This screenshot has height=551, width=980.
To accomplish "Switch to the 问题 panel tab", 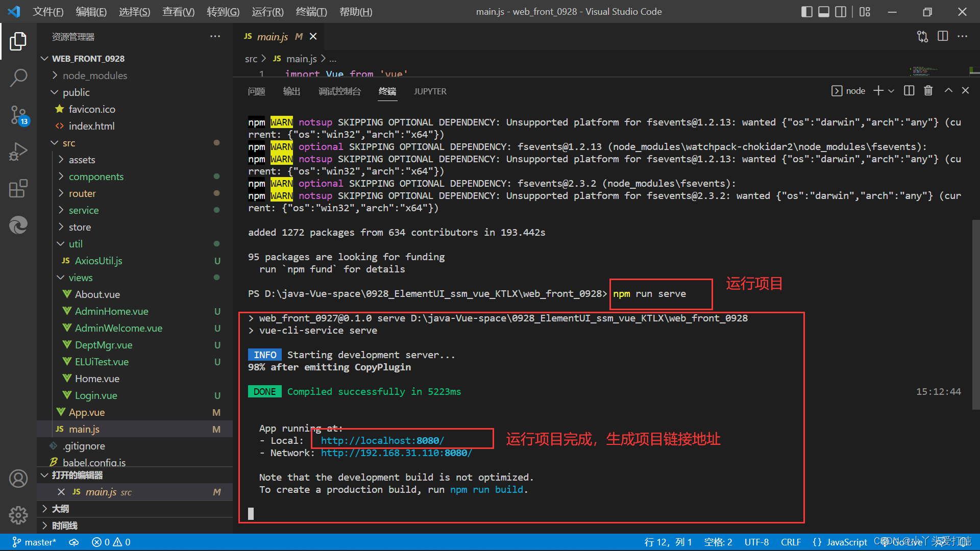I will click(256, 91).
